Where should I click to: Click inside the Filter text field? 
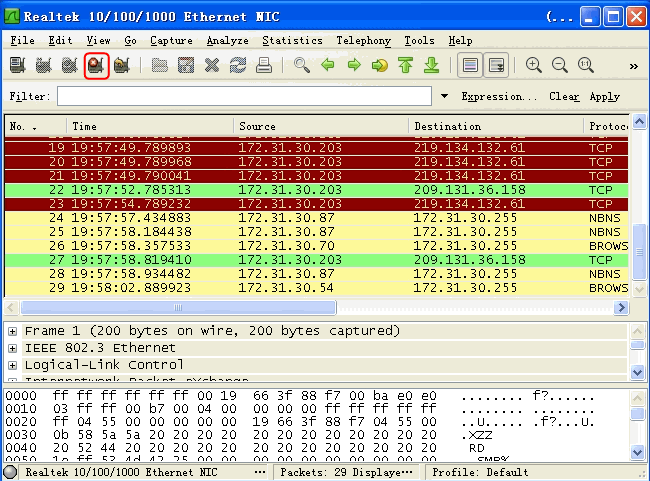(x=245, y=97)
